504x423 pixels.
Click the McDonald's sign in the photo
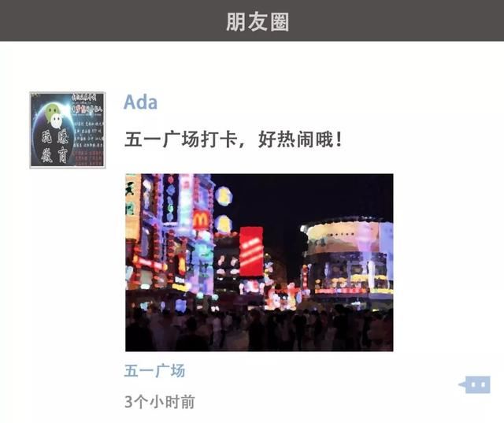click(202, 220)
